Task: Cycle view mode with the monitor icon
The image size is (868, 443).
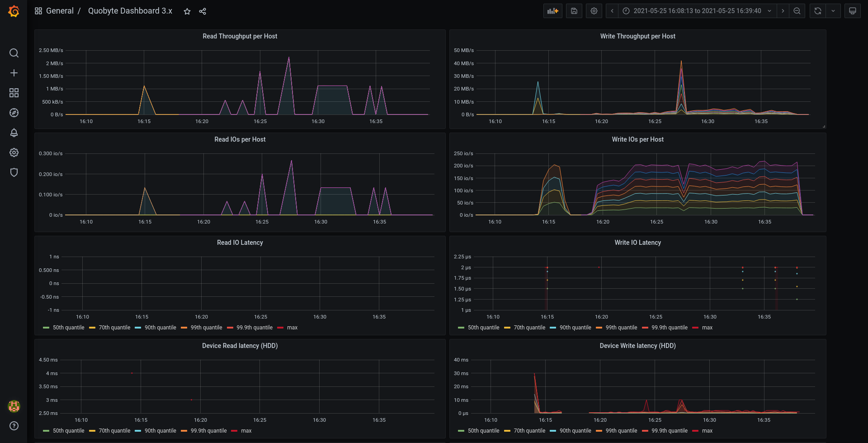Action: tap(853, 11)
